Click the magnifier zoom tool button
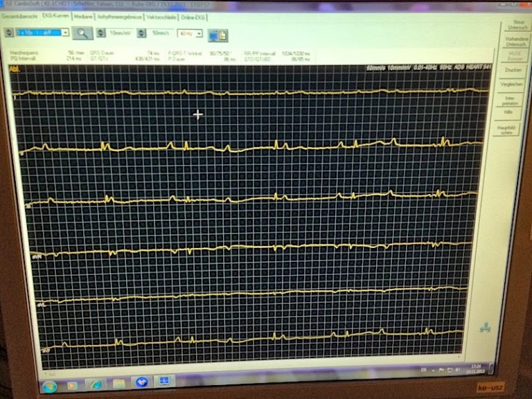The width and height of the screenshot is (532, 399). [x=82, y=33]
